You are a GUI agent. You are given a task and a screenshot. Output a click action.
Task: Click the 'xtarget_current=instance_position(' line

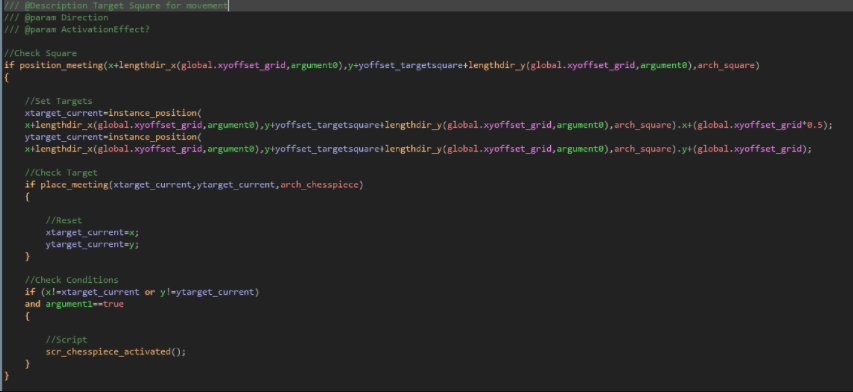tap(113, 113)
